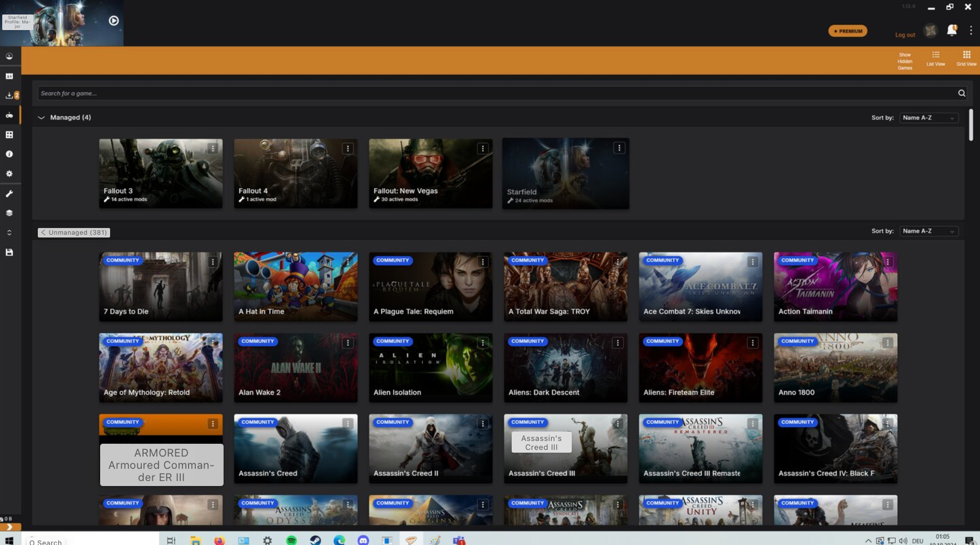Click the search magnifier icon
The image size is (980, 545).
coord(962,93)
